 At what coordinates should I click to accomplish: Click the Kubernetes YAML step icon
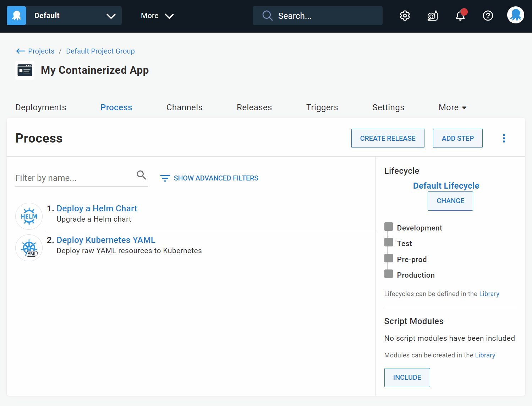[x=29, y=248]
